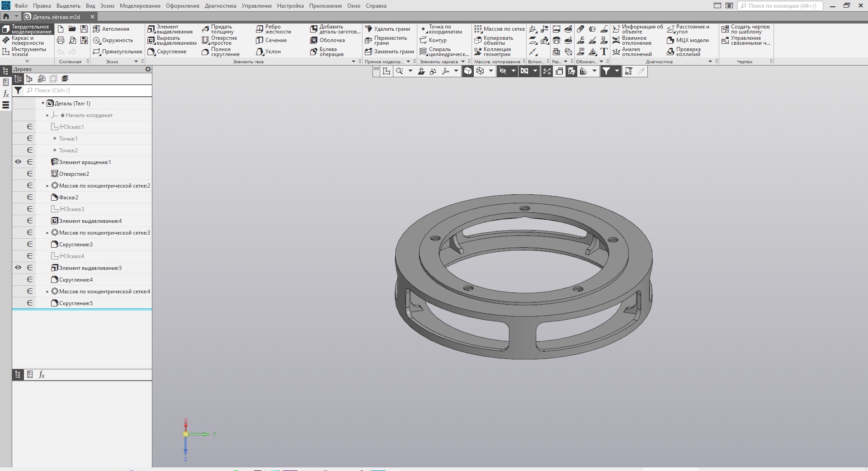This screenshot has width=868, height=471.
Task: Start the Элемент выдавливания extrude command
Action: pos(170,29)
